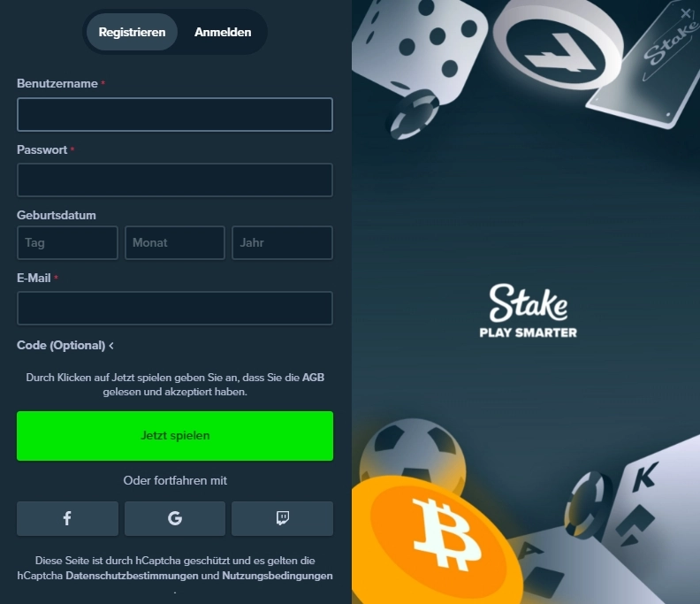Continue with Google icon button
Viewport: 700px width, 604px height.
(x=175, y=518)
